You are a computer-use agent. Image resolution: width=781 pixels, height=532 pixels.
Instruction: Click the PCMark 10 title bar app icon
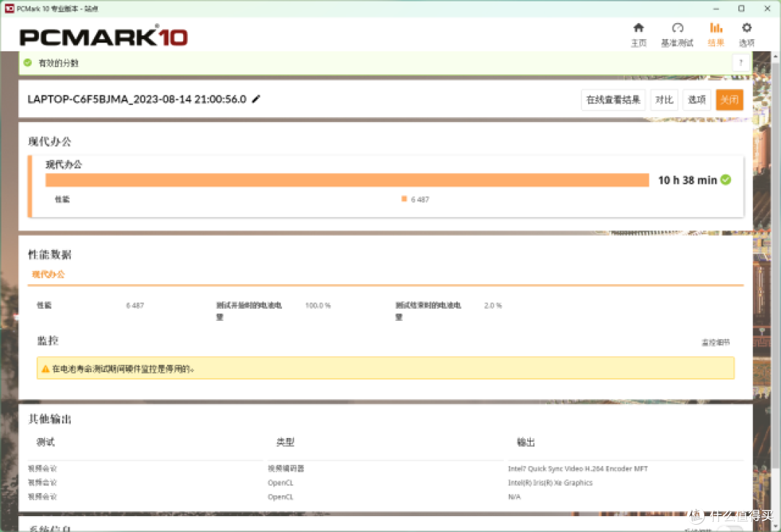pyautogui.click(x=9, y=9)
